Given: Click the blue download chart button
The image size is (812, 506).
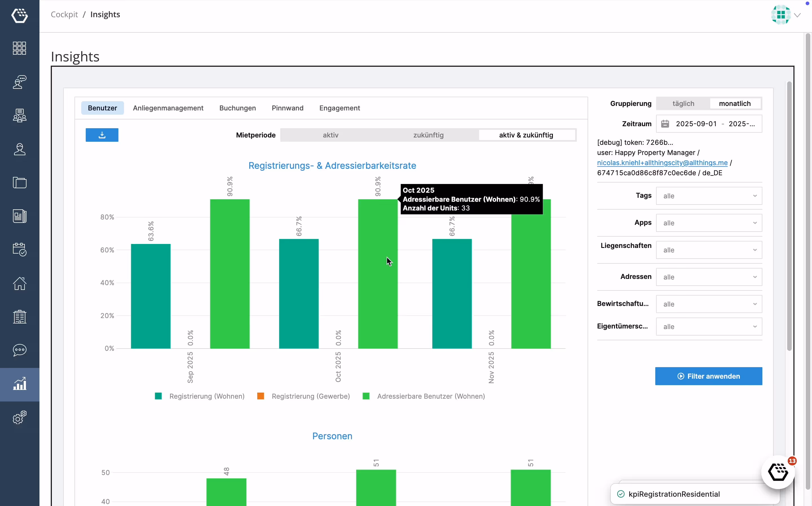Looking at the screenshot, I should point(102,135).
